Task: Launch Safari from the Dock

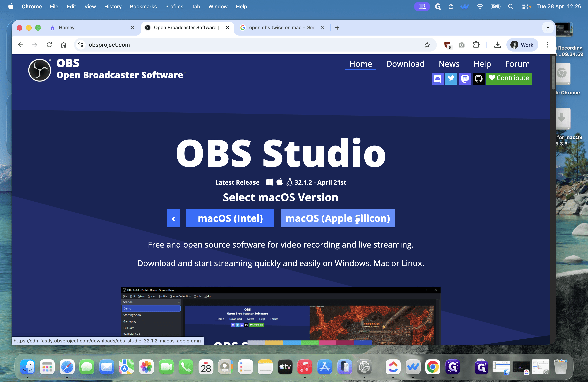Action: 67,367
